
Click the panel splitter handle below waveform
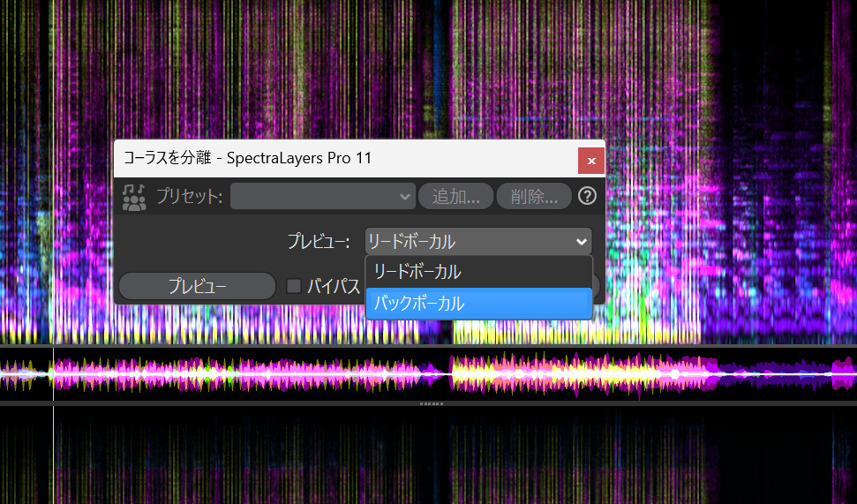pyautogui.click(x=432, y=404)
